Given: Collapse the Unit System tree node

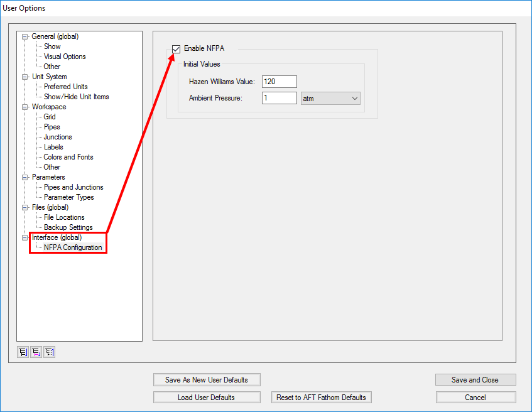Looking at the screenshot, I should [x=25, y=77].
